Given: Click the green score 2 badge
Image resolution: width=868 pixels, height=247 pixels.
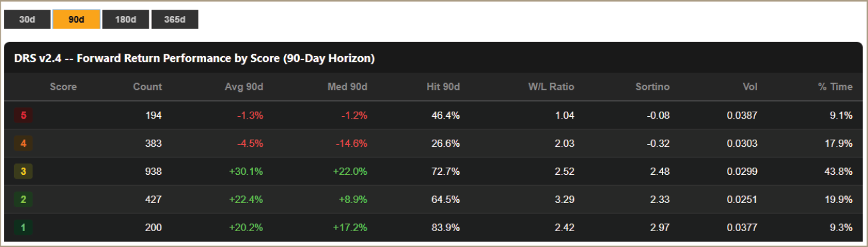Looking at the screenshot, I should coord(24,200).
